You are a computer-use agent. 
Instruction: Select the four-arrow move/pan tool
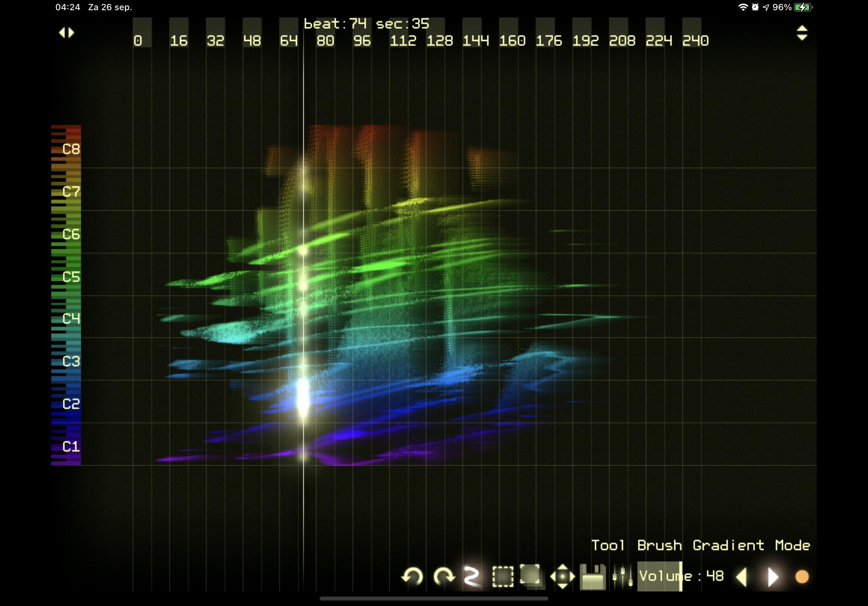pyautogui.click(x=562, y=577)
